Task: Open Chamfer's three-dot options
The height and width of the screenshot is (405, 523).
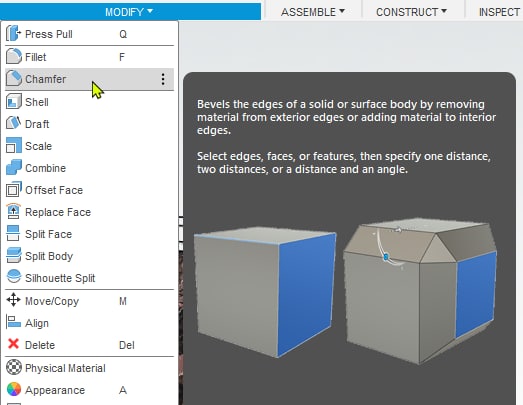Action: [163, 79]
